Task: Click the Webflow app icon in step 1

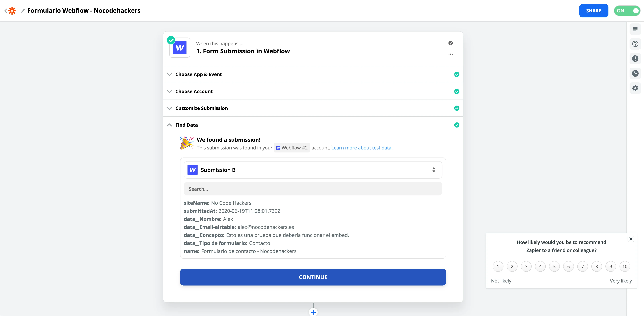Action: [x=180, y=47]
